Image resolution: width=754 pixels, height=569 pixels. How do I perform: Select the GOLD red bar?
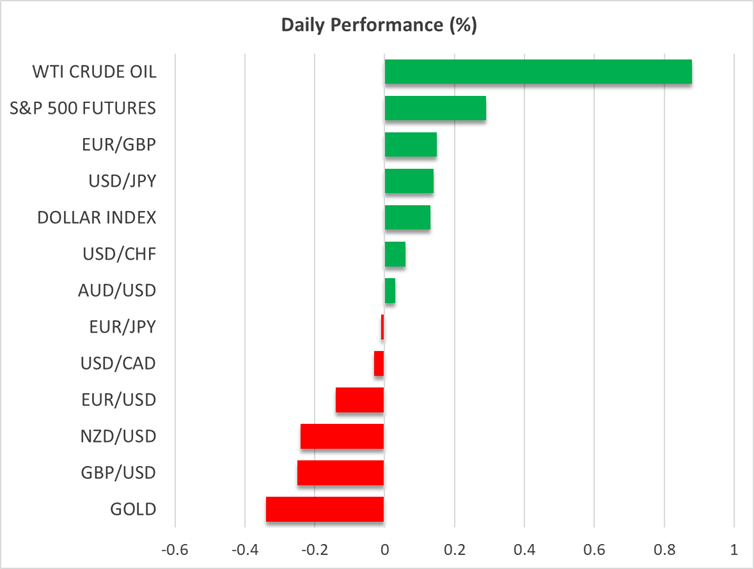[325, 509]
